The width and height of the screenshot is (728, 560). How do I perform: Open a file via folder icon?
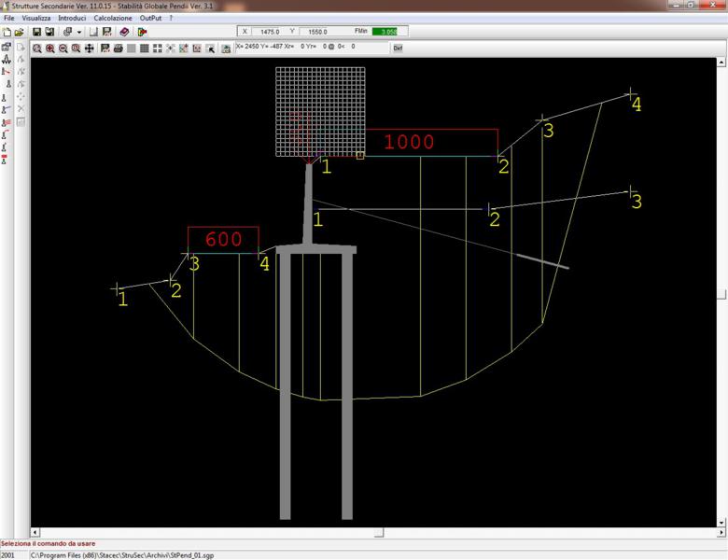tap(19, 32)
